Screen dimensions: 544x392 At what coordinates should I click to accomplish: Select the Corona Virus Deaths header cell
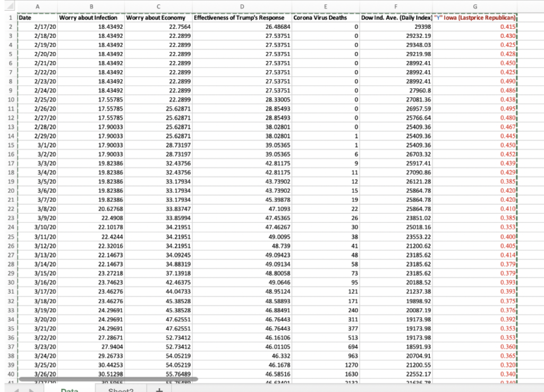(x=326, y=18)
